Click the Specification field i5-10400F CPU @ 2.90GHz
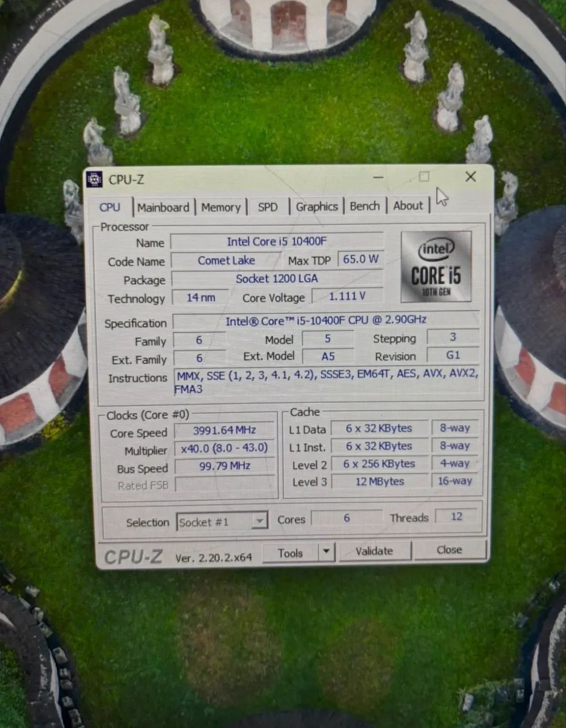 326,320
